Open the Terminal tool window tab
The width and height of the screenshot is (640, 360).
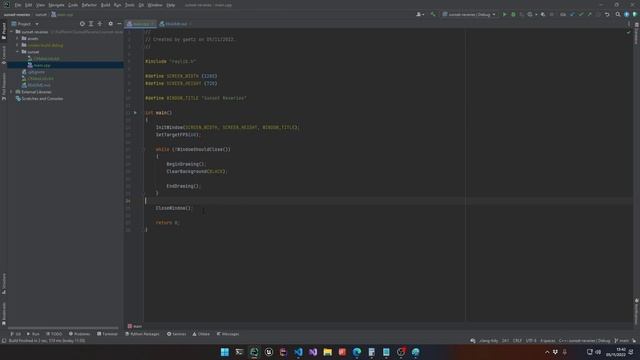107,334
